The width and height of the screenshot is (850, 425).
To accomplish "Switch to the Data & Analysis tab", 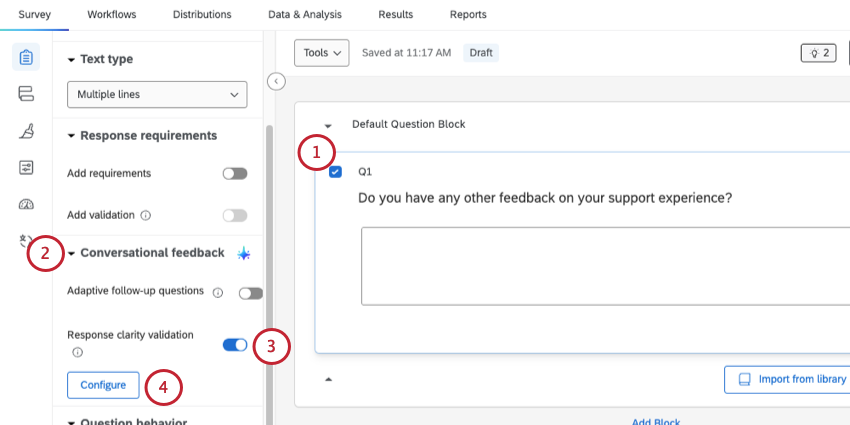I will (305, 15).
